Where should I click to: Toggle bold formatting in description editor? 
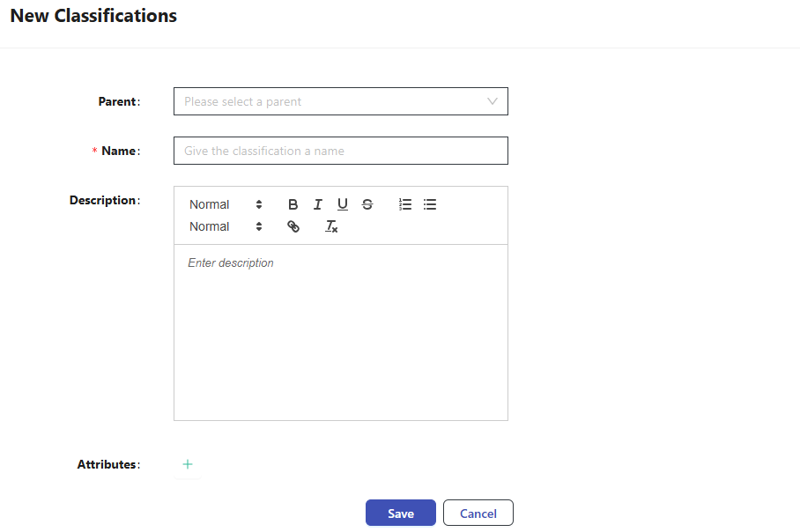pos(293,204)
